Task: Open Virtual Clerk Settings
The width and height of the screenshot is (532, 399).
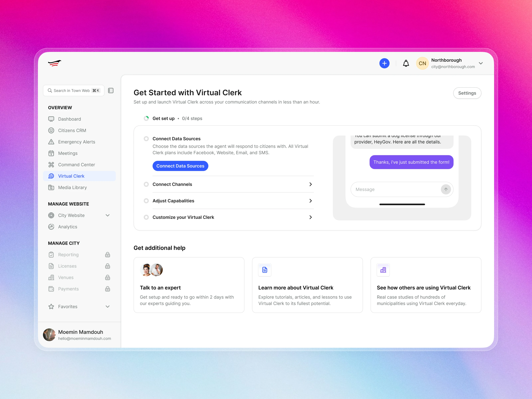Action: [467, 93]
